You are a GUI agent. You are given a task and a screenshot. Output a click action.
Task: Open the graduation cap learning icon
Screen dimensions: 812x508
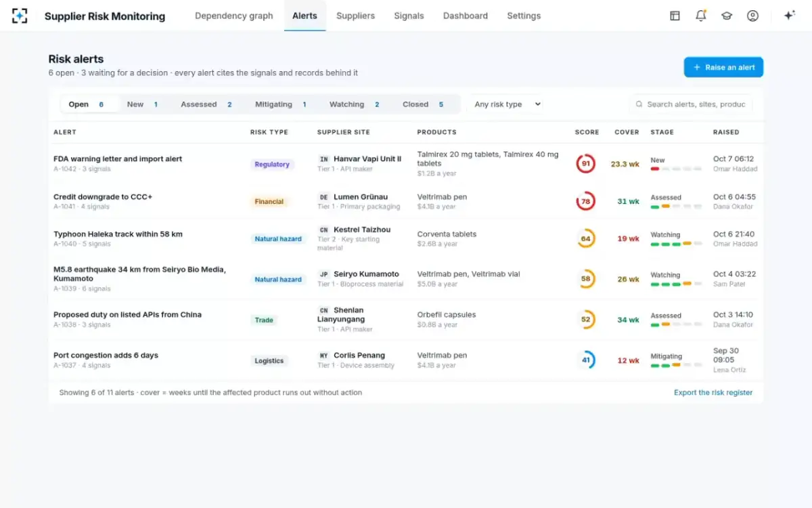(727, 16)
